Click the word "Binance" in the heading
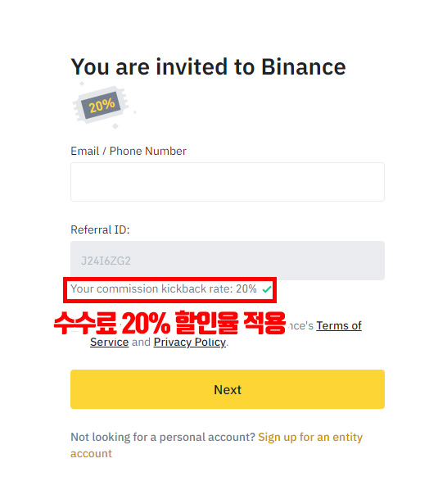Screen dimensions: 438x504 tap(304, 67)
